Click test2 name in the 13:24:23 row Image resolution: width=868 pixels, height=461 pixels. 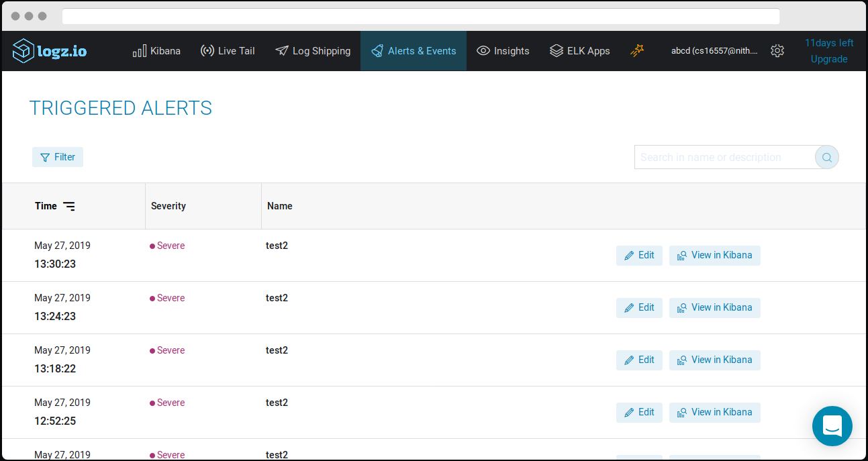[277, 298]
